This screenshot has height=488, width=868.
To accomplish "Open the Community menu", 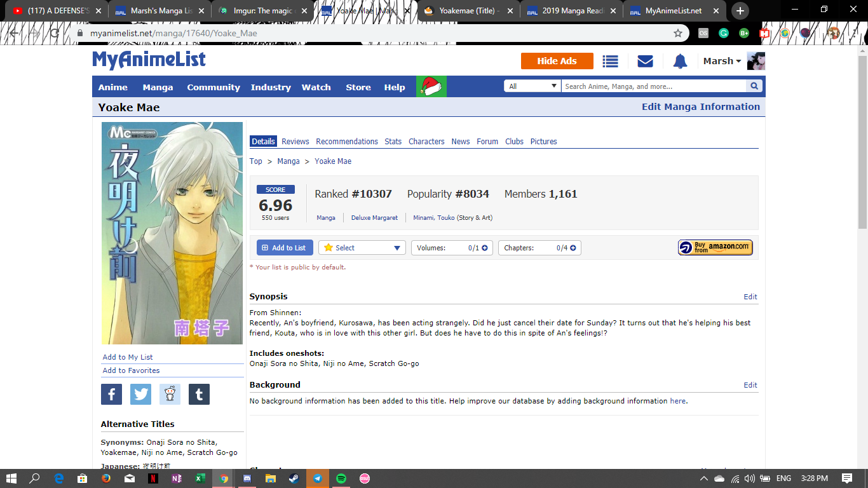I will click(214, 87).
